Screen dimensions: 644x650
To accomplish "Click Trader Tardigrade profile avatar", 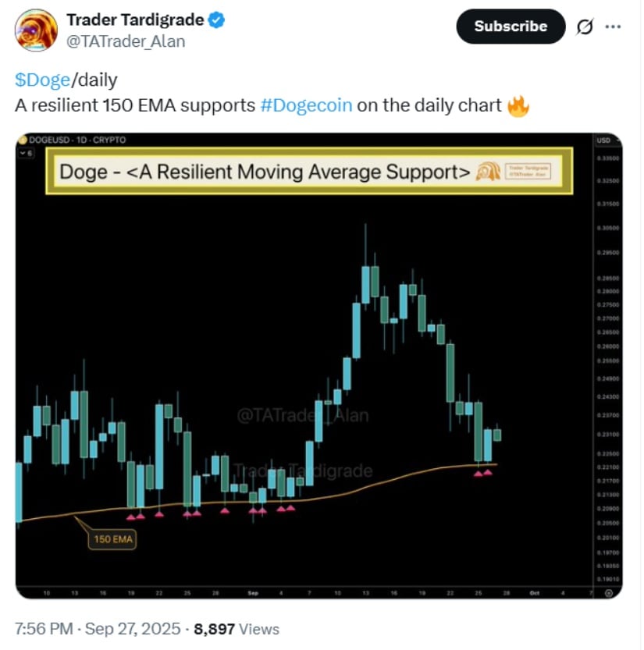I will pos(36,30).
